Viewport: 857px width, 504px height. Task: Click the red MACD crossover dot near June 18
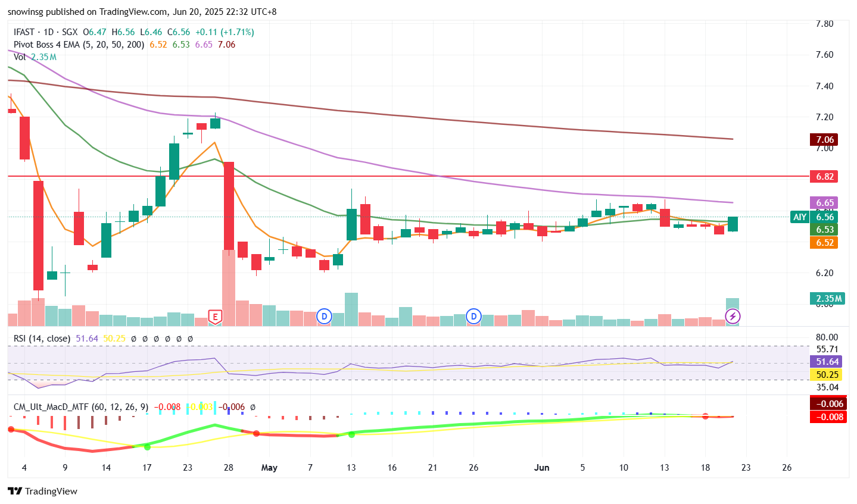coord(705,416)
